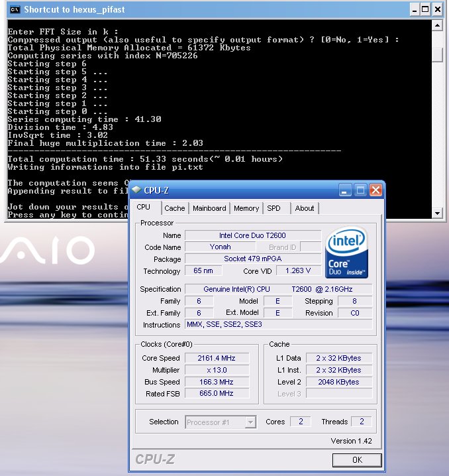Maximize the hexus_pifast console window
449x476 pixels.
tap(425, 10)
